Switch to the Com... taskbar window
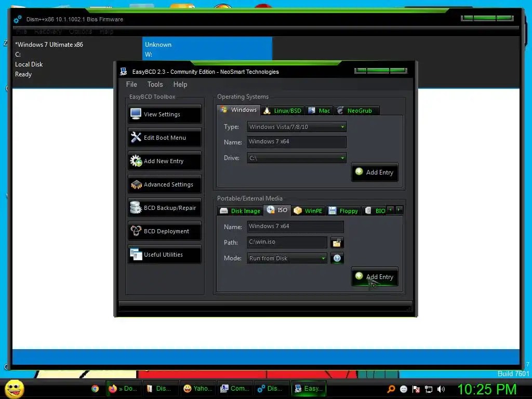The image size is (532, 399). point(234,389)
